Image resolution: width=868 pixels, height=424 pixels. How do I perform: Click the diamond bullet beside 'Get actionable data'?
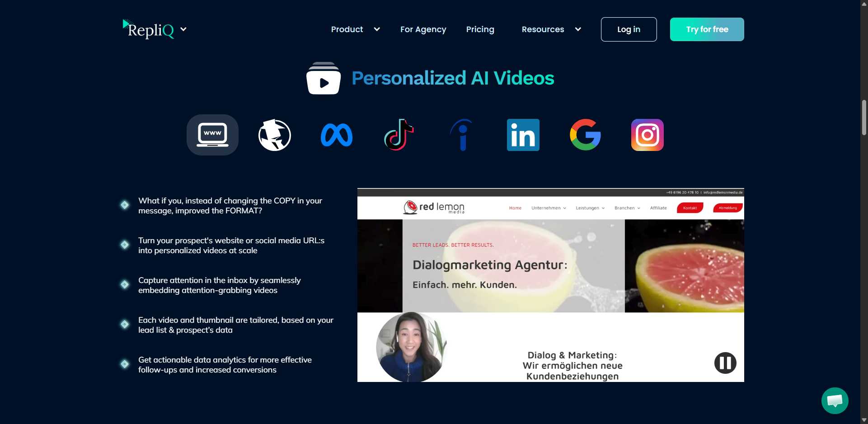click(125, 364)
